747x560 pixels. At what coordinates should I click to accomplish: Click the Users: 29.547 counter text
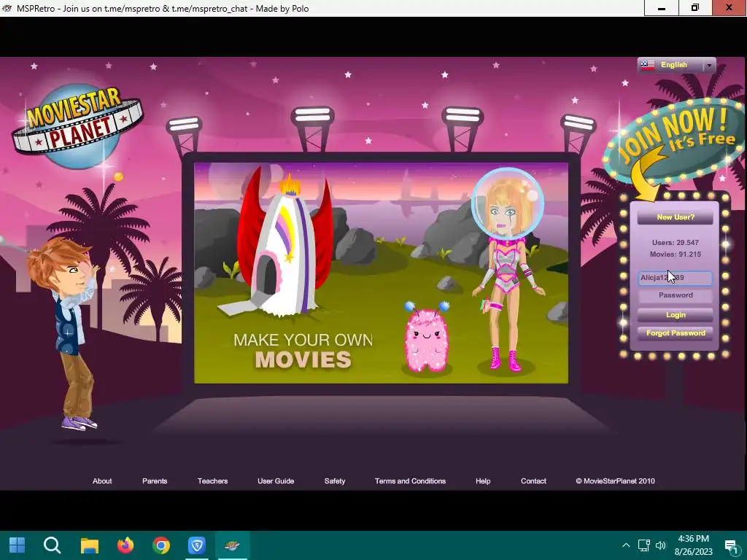pos(675,242)
